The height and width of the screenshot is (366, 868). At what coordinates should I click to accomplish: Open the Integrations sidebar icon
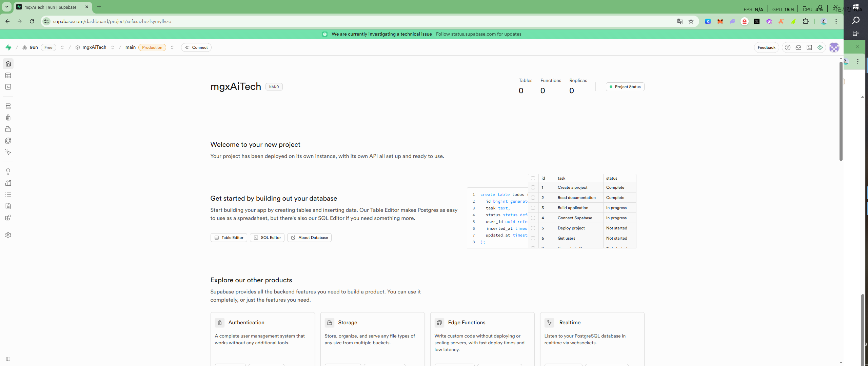pos(8,218)
